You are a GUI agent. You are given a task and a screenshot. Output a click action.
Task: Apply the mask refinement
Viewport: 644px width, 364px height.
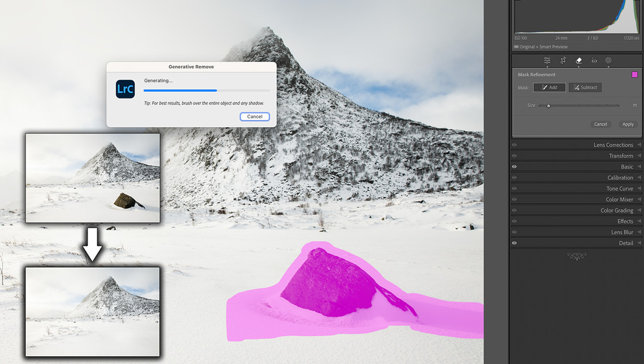628,124
